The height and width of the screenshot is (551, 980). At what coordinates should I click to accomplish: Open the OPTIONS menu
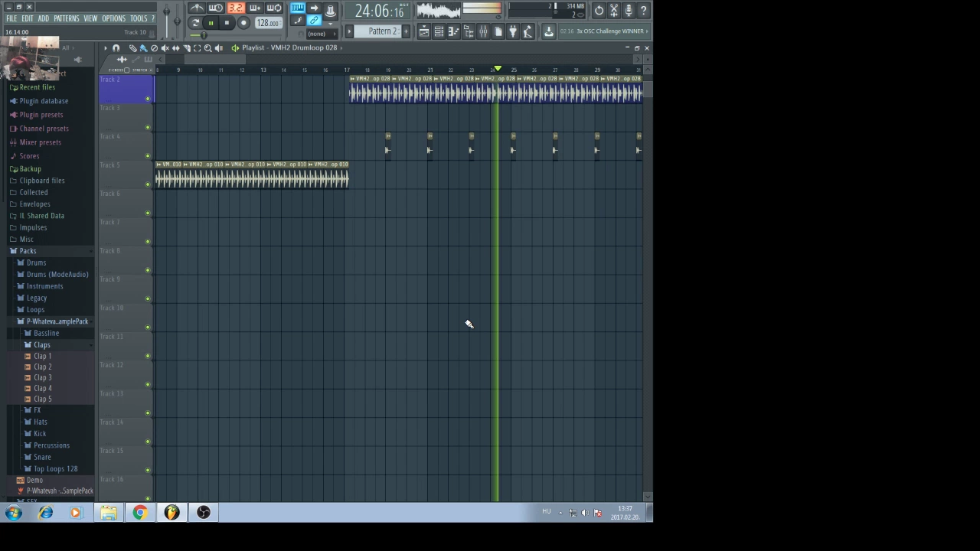113,18
